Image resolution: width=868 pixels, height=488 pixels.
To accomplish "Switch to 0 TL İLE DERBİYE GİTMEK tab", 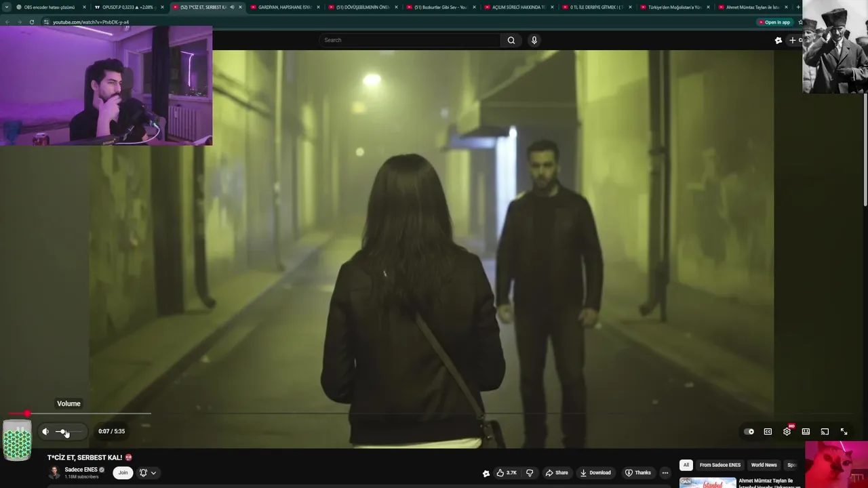I will [x=596, y=7].
